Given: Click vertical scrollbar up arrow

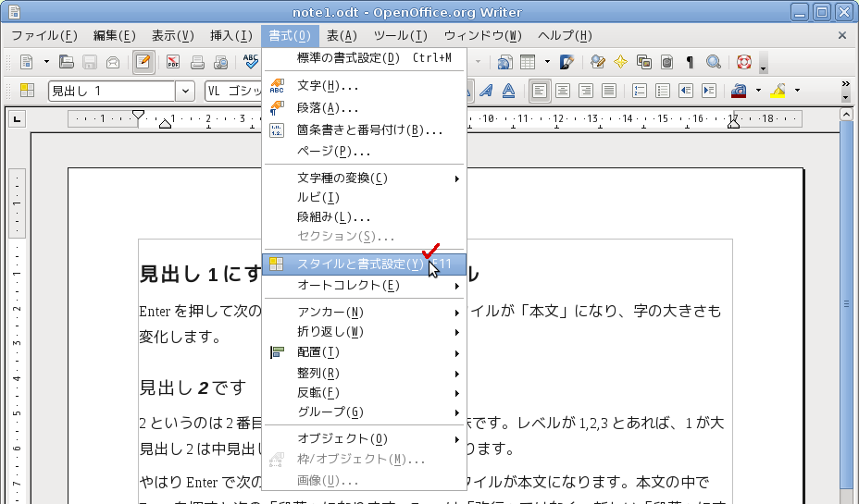Looking at the screenshot, I should [x=846, y=115].
